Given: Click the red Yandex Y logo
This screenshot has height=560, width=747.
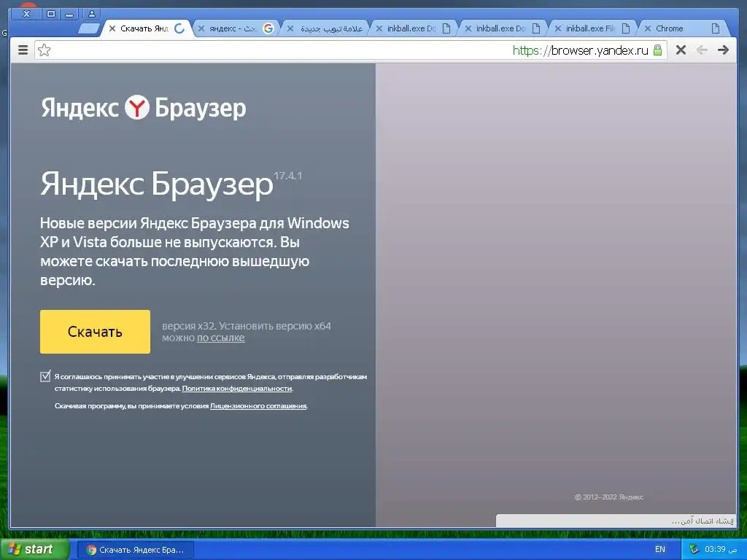Looking at the screenshot, I should (x=136, y=108).
